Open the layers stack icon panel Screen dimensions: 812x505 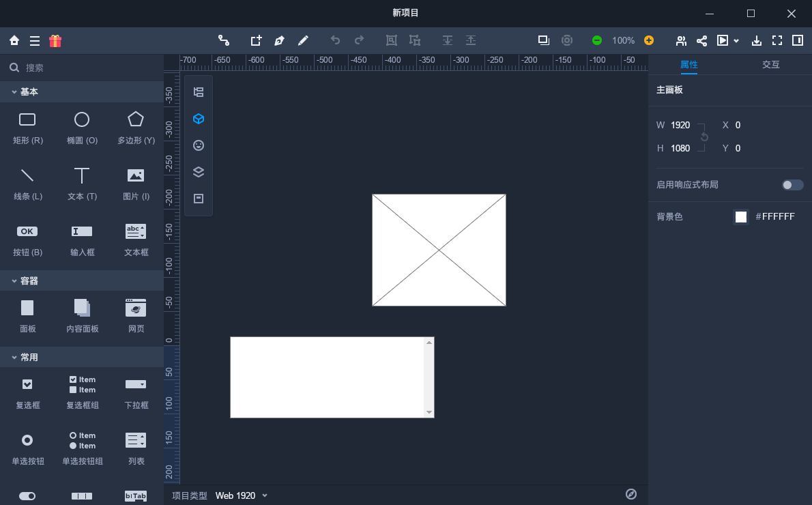coord(199,172)
